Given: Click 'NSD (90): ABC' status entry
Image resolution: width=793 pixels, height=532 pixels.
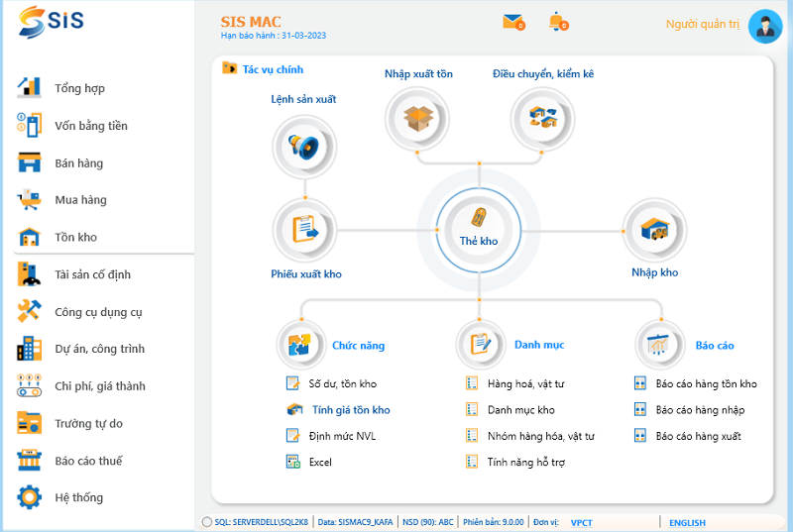Looking at the screenshot, I should [x=428, y=522].
